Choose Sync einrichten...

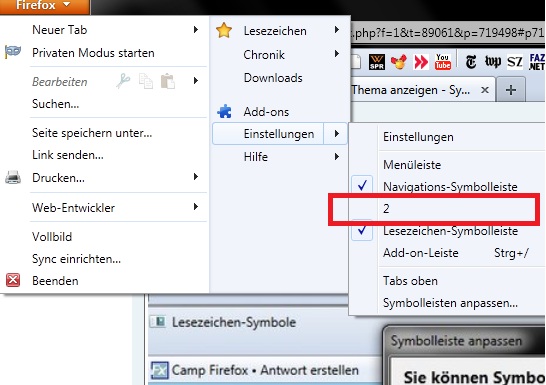[76, 259]
